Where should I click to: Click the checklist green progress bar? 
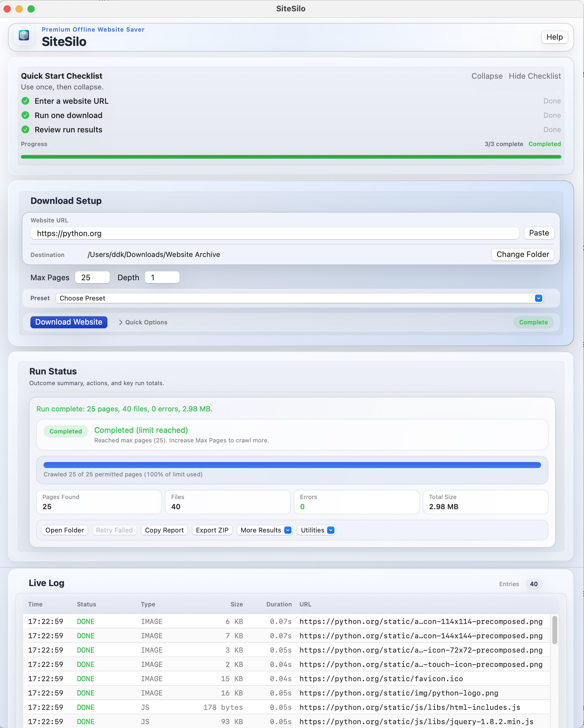(x=291, y=157)
